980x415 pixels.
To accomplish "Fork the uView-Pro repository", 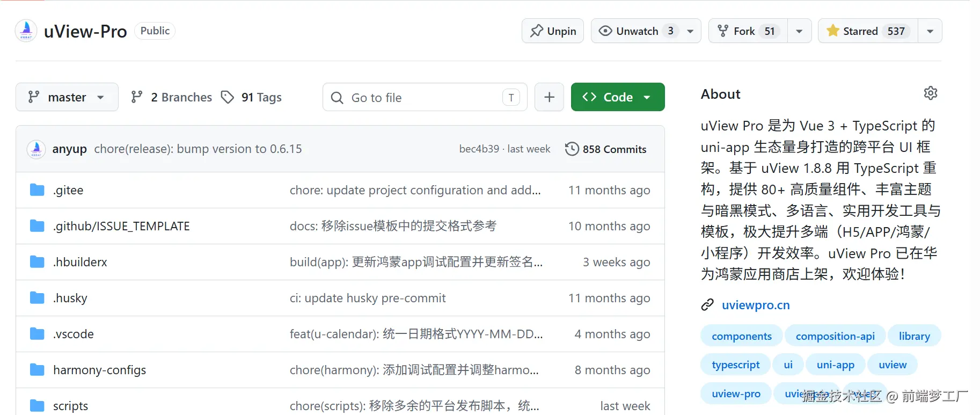I will click(x=748, y=31).
